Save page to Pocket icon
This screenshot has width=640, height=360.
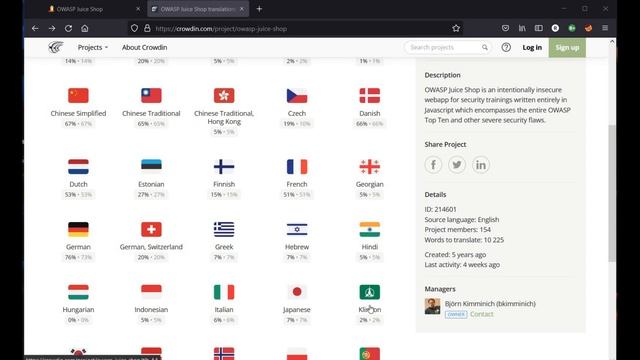[x=505, y=28]
